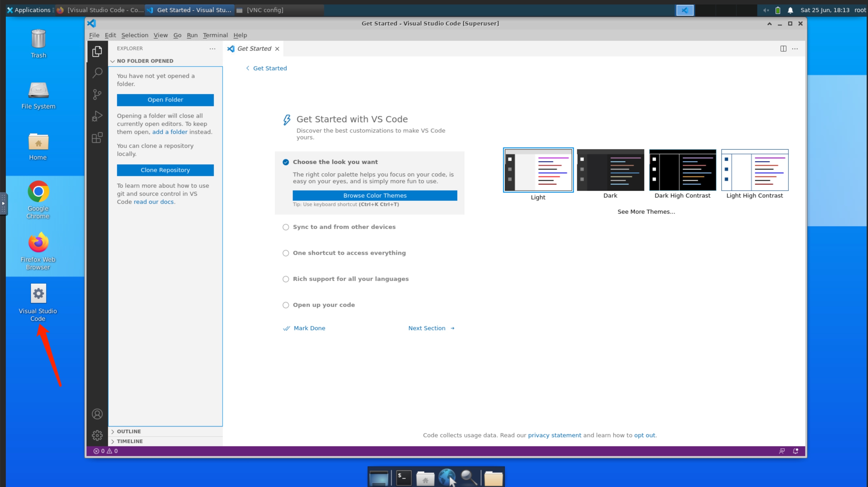Viewport: 868px width, 487px height.
Task: Open the Edit menu
Action: point(110,35)
